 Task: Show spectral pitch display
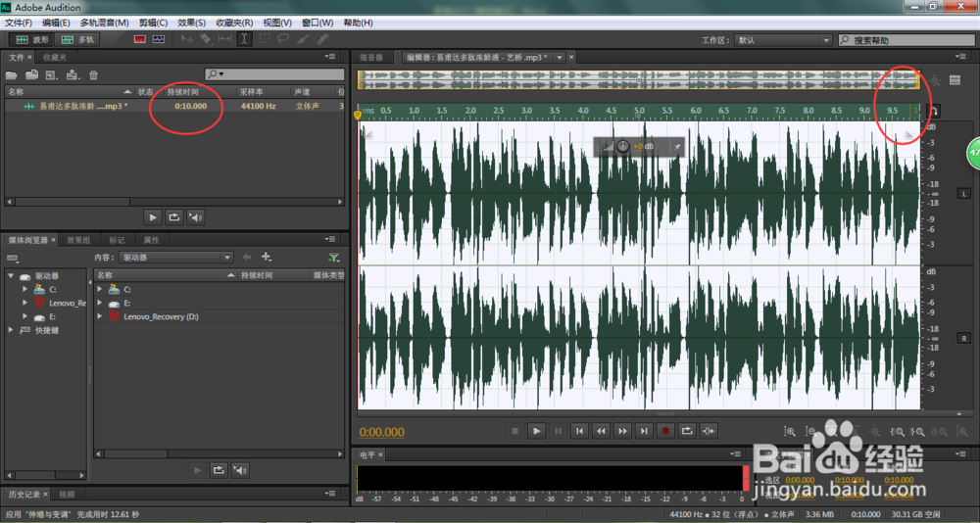coord(159,39)
